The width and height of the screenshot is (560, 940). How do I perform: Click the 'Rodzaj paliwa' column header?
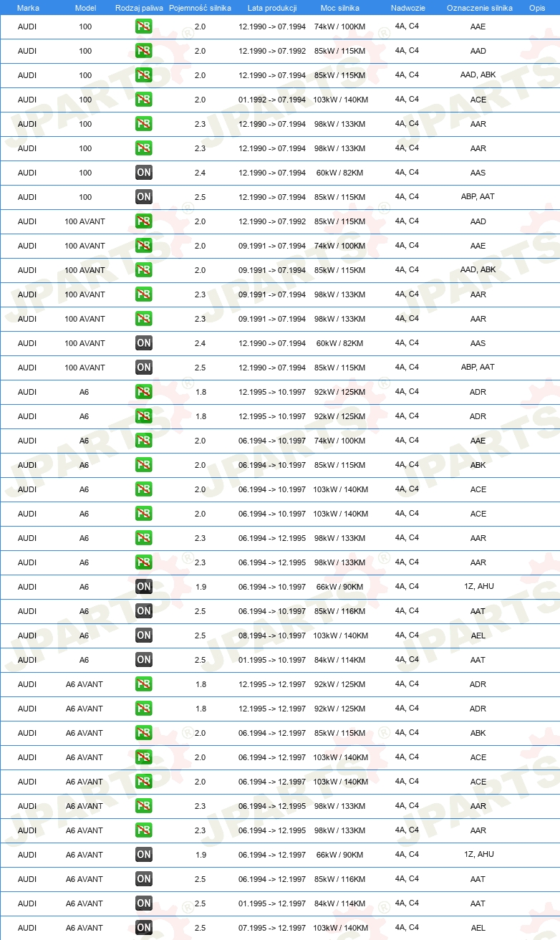click(x=139, y=8)
